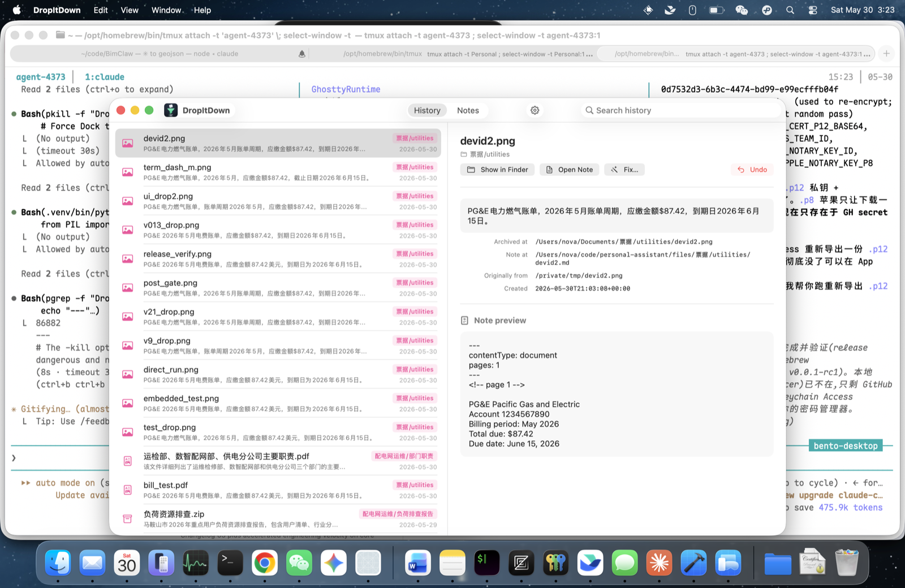Click the image icon beside devid2.png row

pos(128,144)
